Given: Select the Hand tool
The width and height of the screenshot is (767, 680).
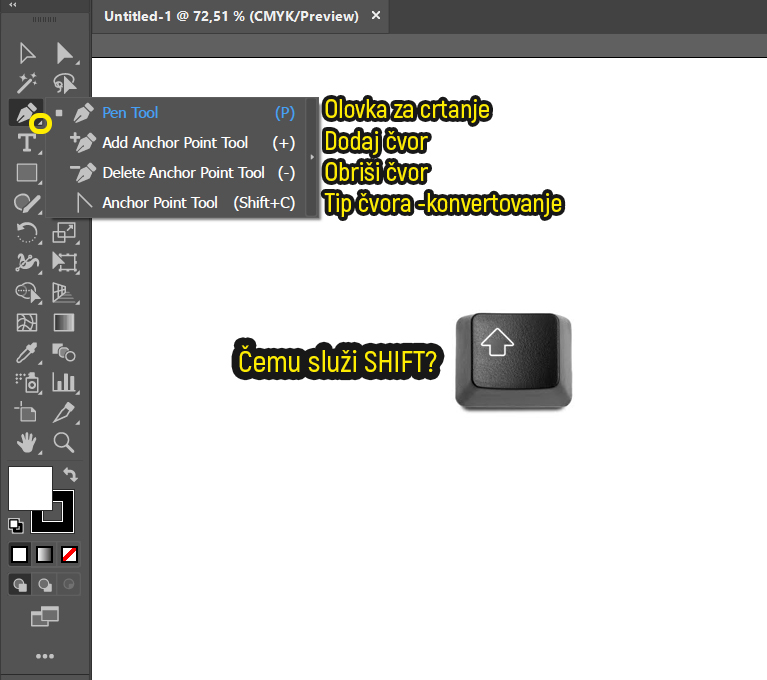Looking at the screenshot, I should tap(27, 443).
